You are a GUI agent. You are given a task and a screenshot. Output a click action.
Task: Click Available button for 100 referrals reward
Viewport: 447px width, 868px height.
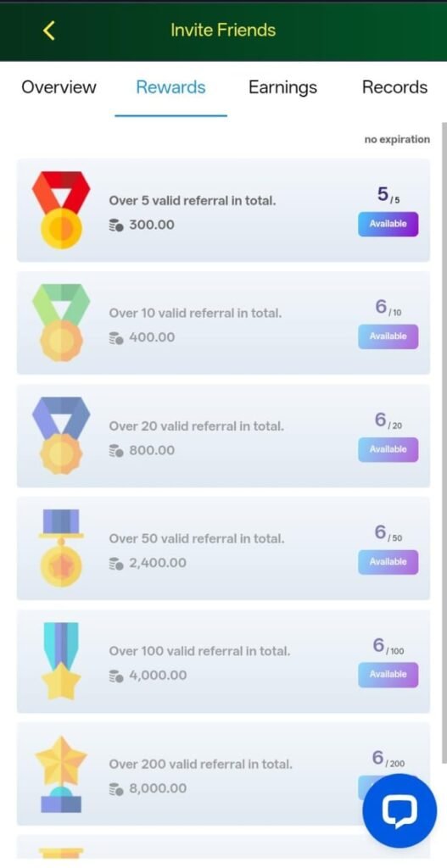(x=388, y=675)
